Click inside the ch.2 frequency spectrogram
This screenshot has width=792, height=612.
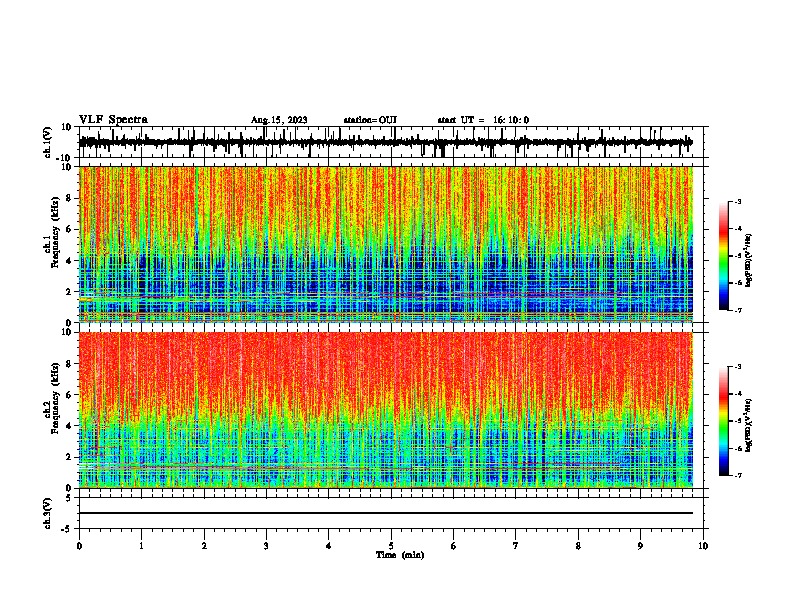tap(386, 410)
